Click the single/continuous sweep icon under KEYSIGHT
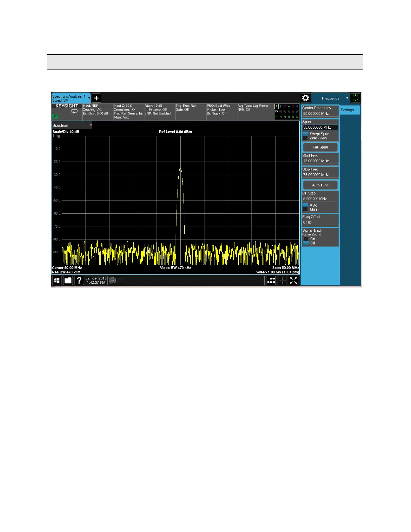411x532 pixels. pos(74,112)
